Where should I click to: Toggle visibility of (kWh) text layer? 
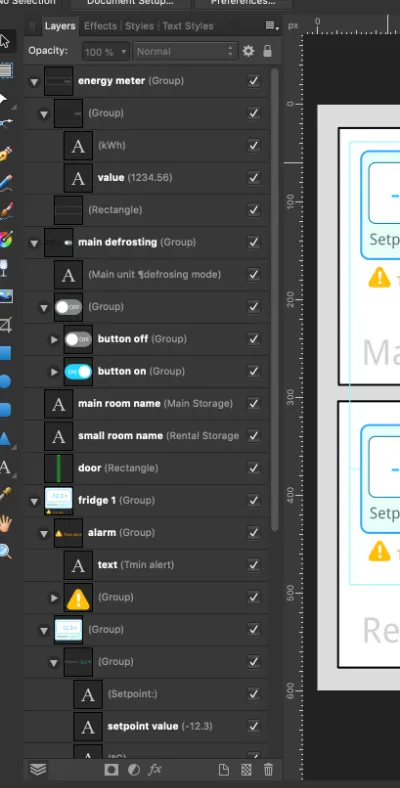pos(254,145)
